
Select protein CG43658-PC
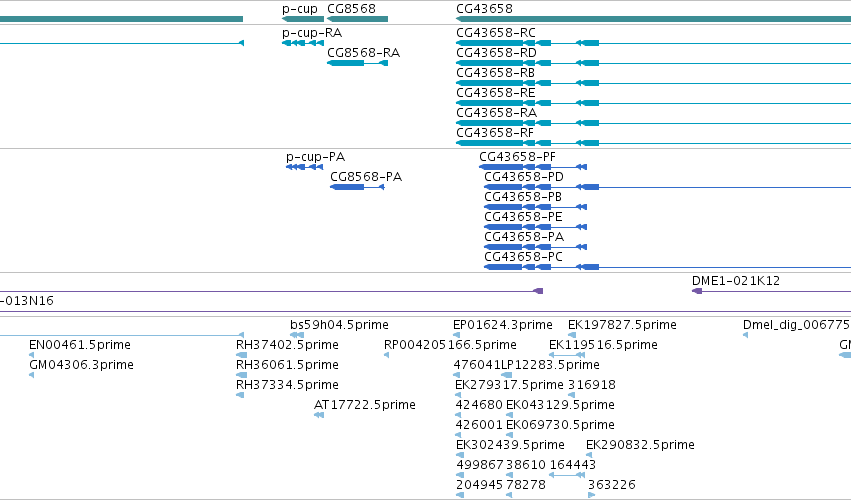coord(523,257)
